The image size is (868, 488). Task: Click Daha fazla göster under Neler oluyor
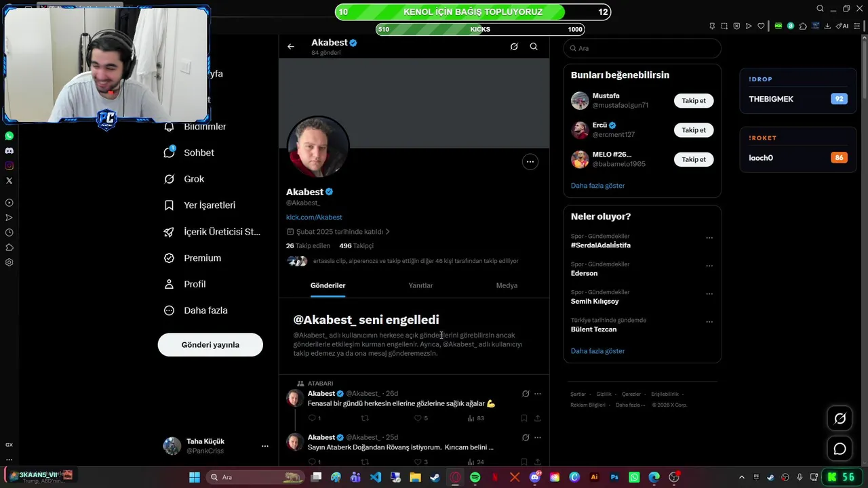click(597, 351)
